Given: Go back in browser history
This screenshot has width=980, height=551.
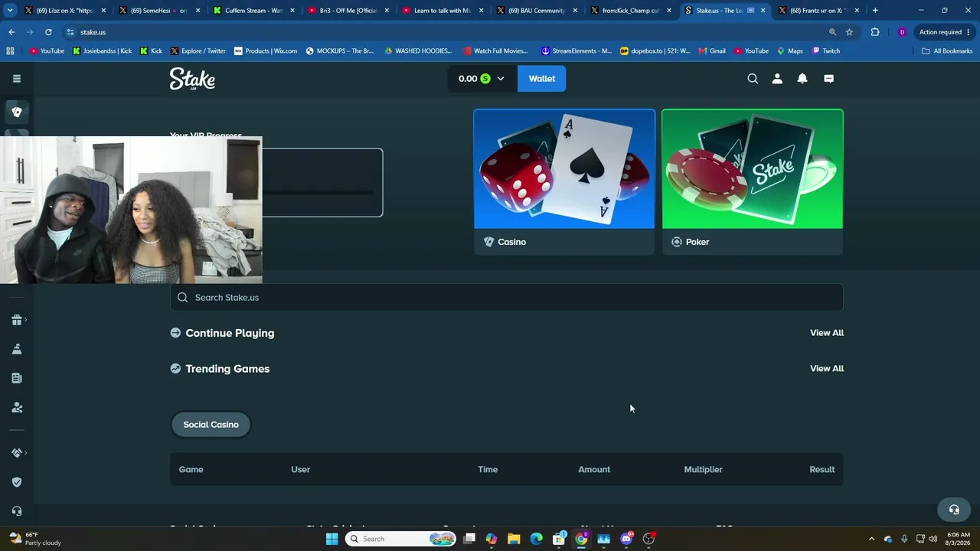Looking at the screenshot, I should 11,32.
